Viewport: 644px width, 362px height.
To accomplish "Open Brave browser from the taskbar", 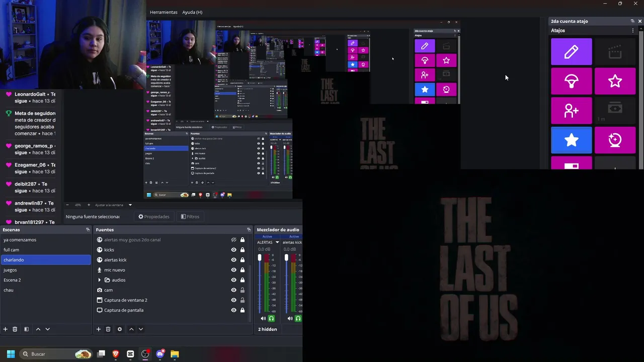I will coord(116,354).
